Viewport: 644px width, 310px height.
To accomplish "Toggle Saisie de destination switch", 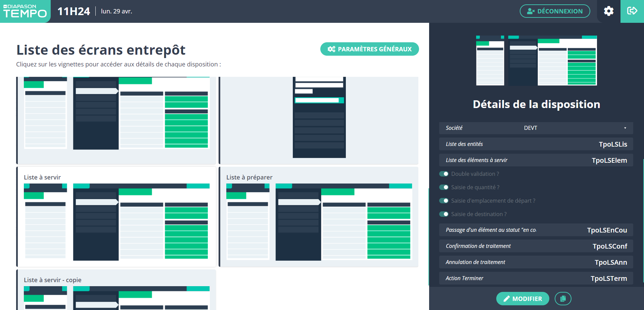I will coord(444,214).
